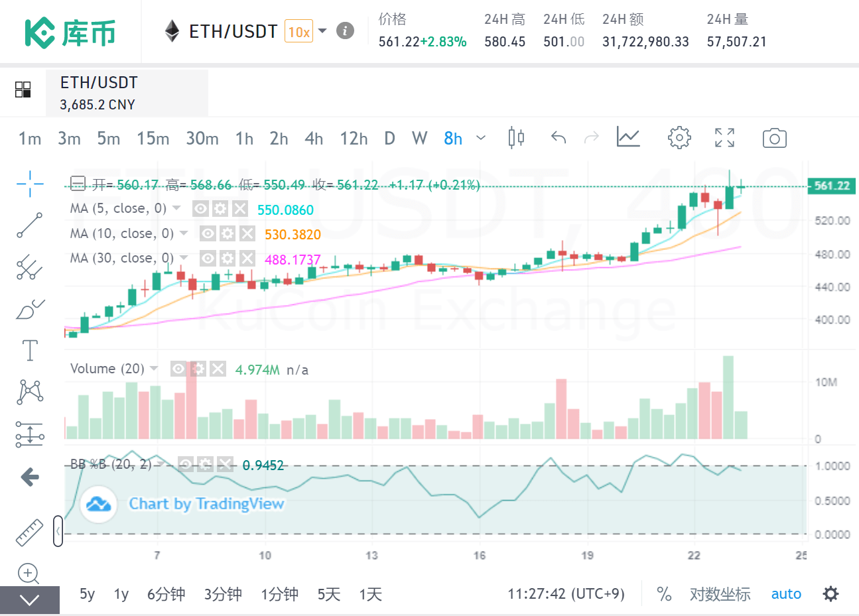Select the text annotation tool
Viewport: 859px width, 616px height.
click(x=29, y=351)
